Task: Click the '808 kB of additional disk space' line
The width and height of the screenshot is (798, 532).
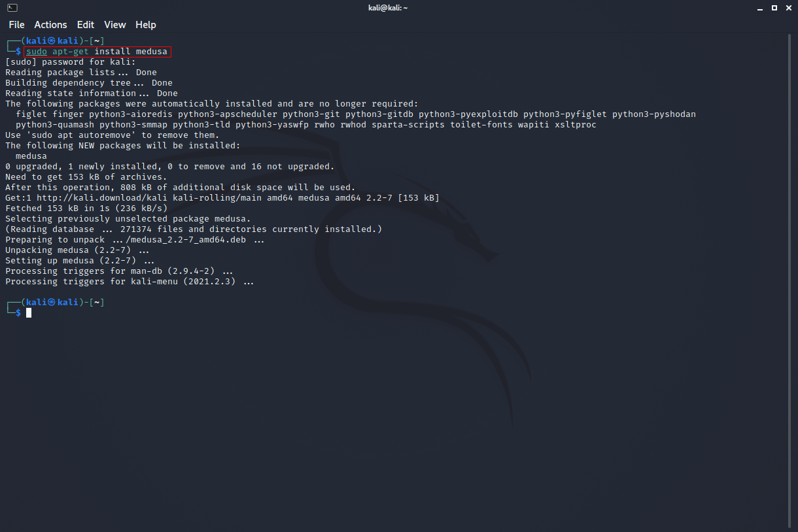Action: click(x=181, y=188)
